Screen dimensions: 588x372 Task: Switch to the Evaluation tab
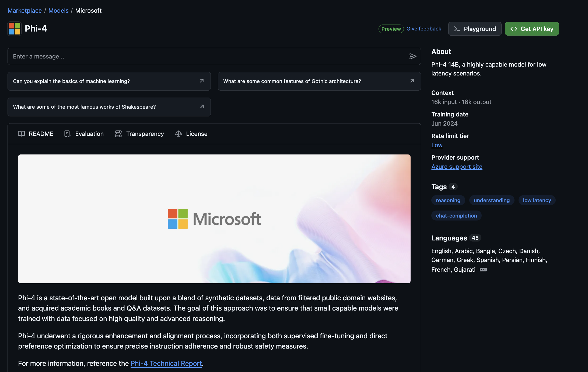coord(84,134)
